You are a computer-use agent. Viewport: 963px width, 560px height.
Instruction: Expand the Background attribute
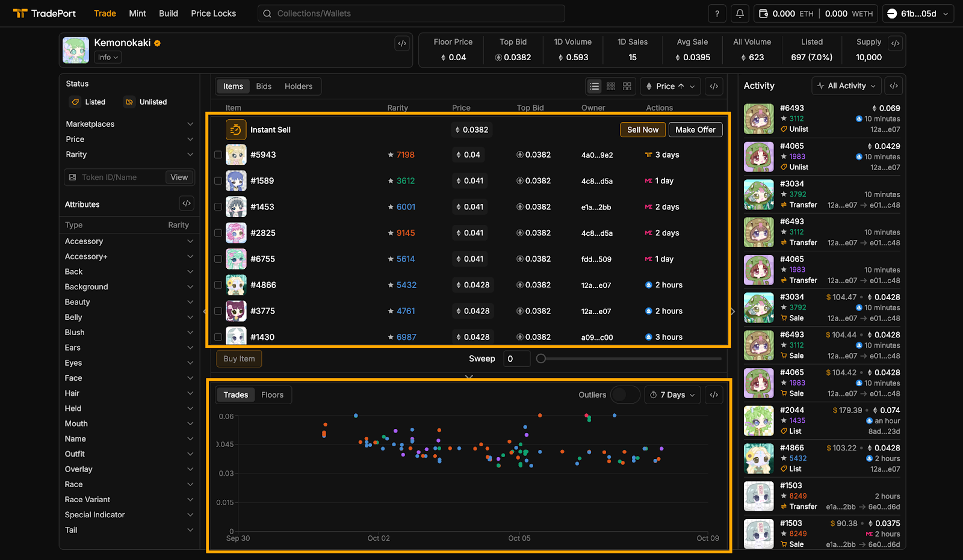129,287
